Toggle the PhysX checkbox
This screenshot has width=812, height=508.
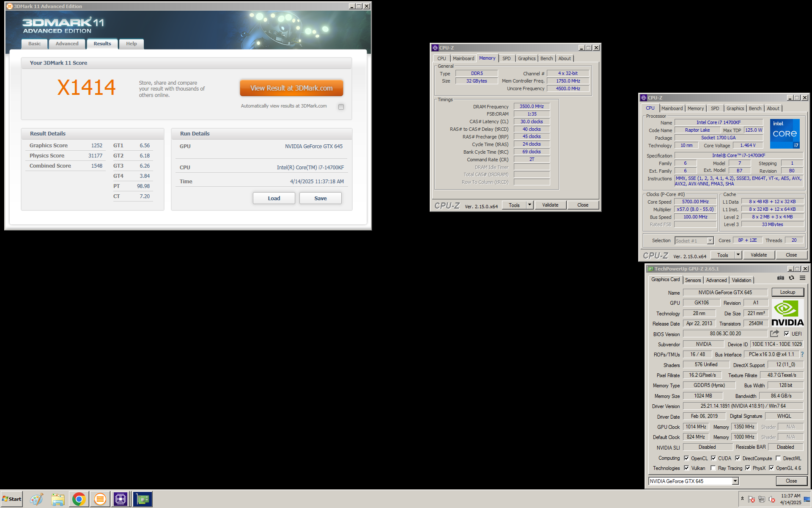tap(748, 468)
